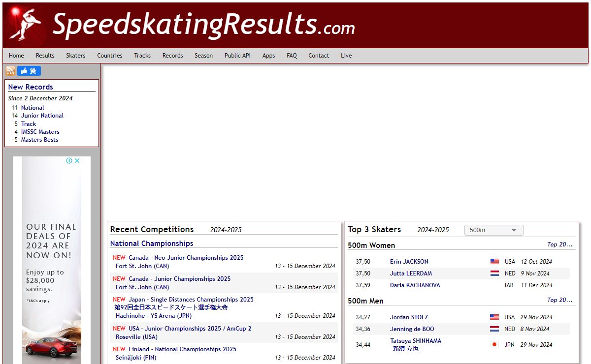Click the 12 Oct 2024 date
This screenshot has height=364, width=591.
coord(536,262)
